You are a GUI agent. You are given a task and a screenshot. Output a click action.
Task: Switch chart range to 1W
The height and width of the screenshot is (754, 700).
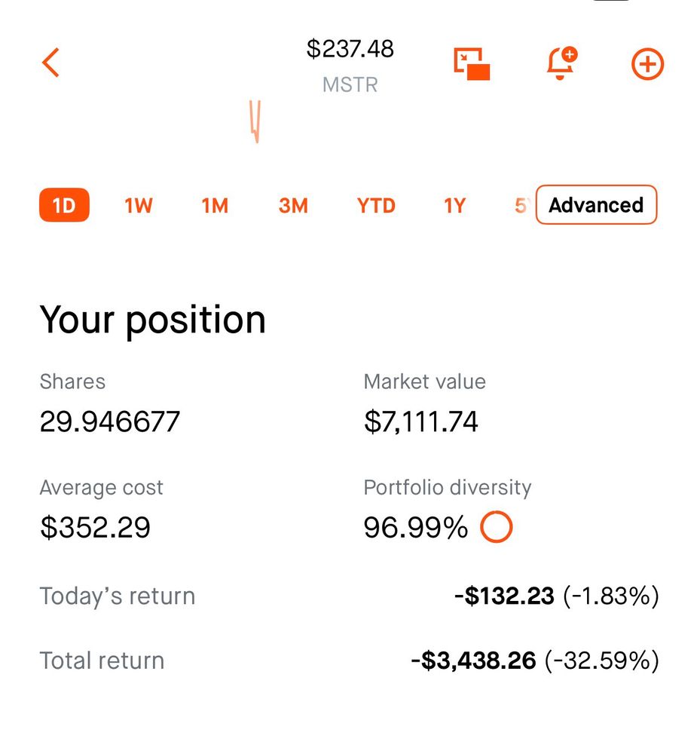[139, 206]
